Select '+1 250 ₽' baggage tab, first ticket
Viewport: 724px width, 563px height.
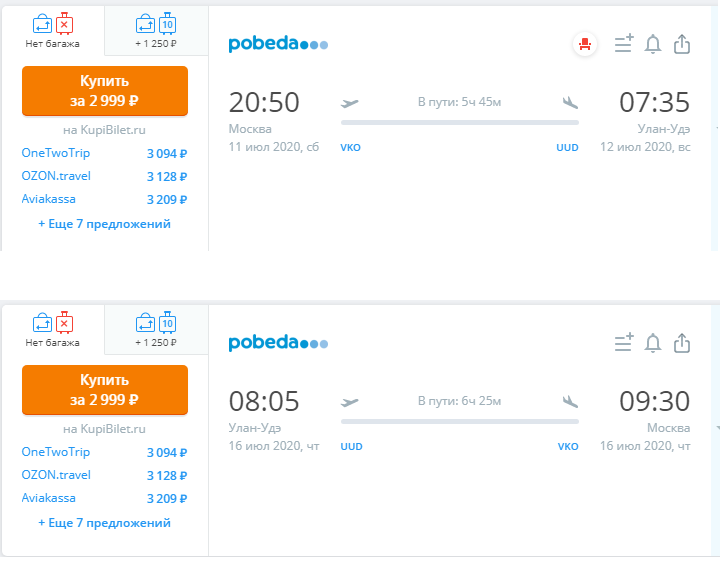click(x=156, y=30)
